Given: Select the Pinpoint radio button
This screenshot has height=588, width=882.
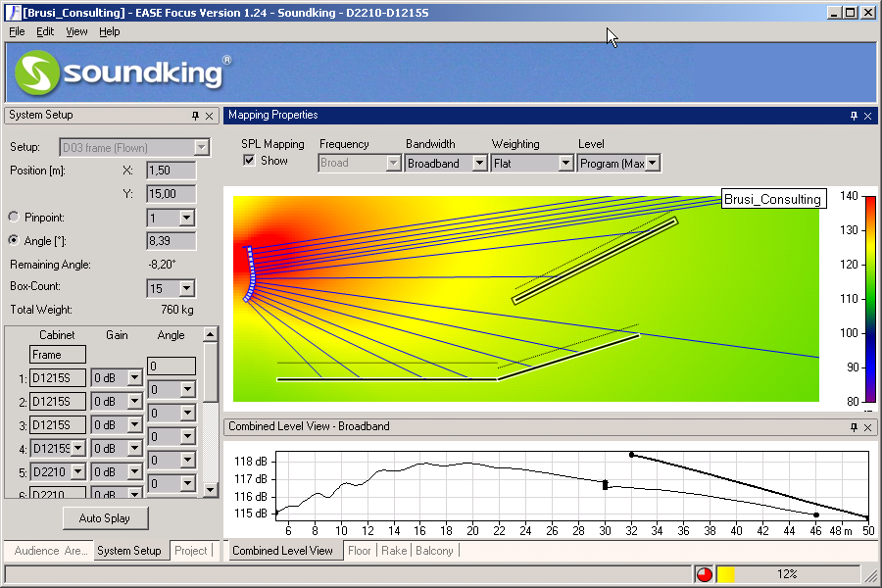Looking at the screenshot, I should click(14, 217).
